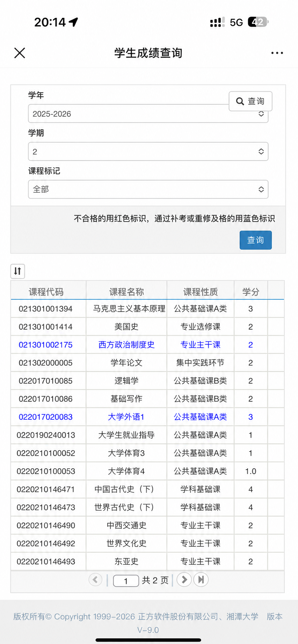Image resolution: width=298 pixels, height=644 pixels.
Task: Click the sort toggle icon above the table
Action: tap(17, 271)
